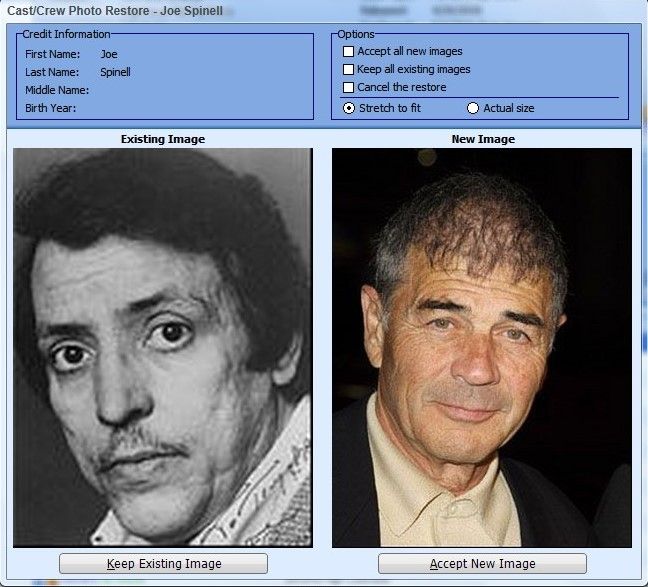Screen dimensions: 648x587
Task: Click the "New Image" heading text
Action: pyautogui.click(x=483, y=139)
